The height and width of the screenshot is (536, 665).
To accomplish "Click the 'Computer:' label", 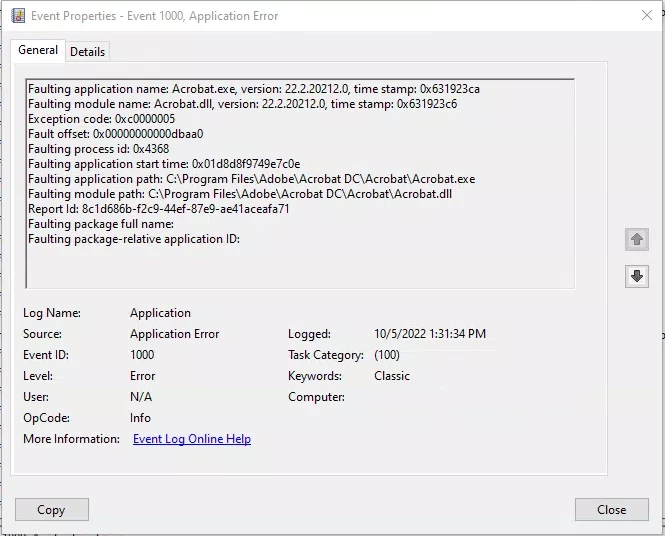I will (316, 397).
